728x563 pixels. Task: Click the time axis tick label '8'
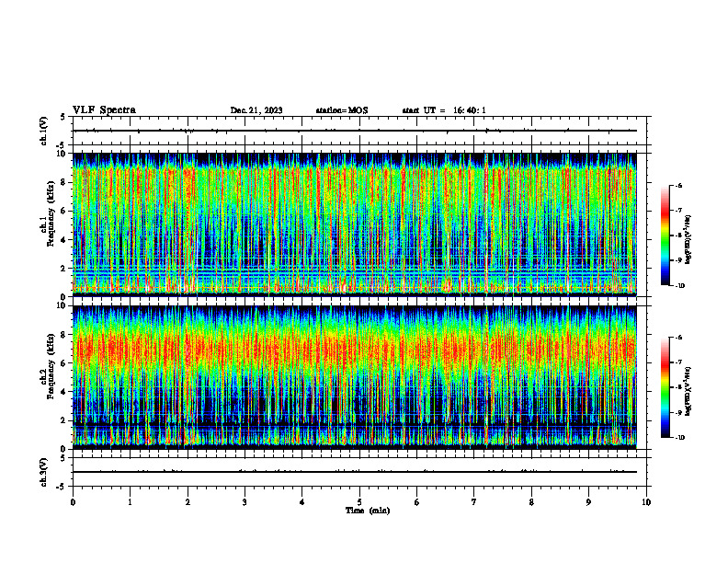coord(531,502)
